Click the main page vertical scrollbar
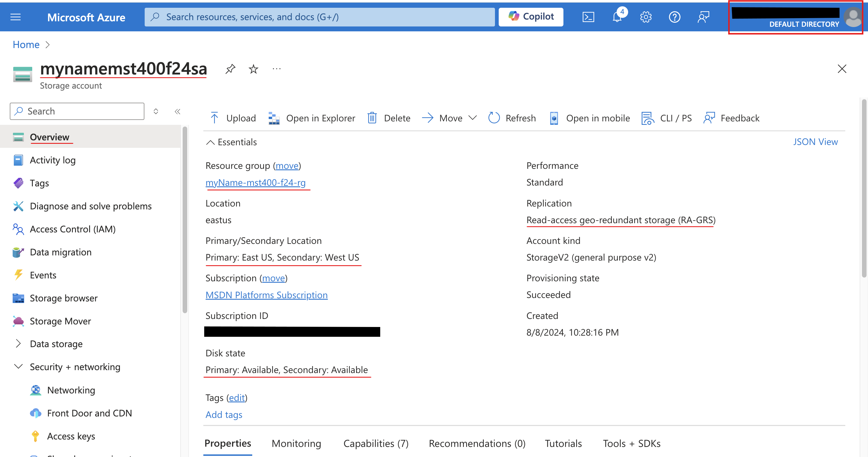 tap(864, 189)
